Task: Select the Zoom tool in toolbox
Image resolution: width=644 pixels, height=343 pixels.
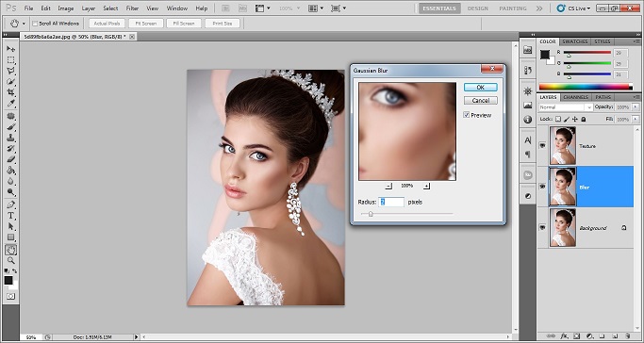Action: (x=10, y=260)
